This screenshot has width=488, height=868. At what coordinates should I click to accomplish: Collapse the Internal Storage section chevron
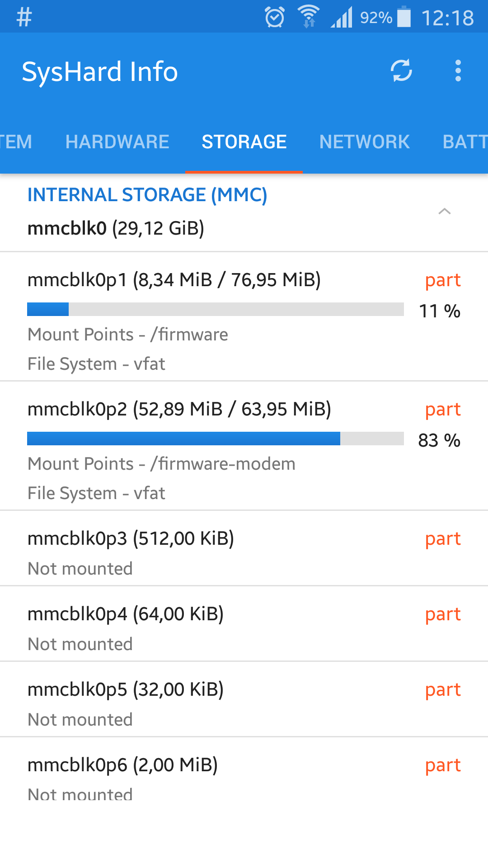pos(445,212)
